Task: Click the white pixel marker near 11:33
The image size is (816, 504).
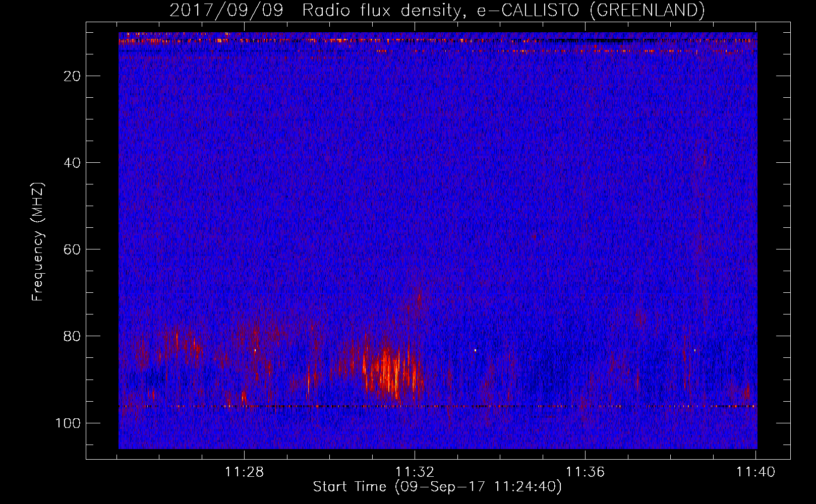Action: pos(475,350)
